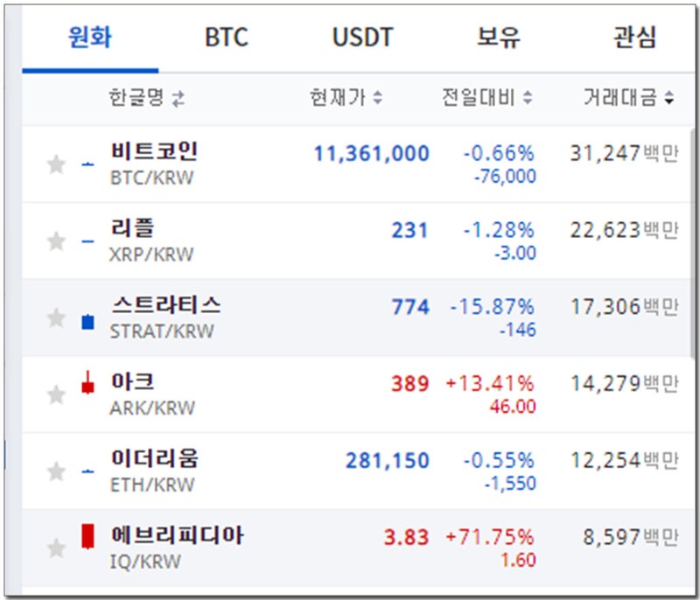Star the 에브리피디아 IQ/KRW coin
The height and width of the screenshot is (600, 700).
coord(57,548)
